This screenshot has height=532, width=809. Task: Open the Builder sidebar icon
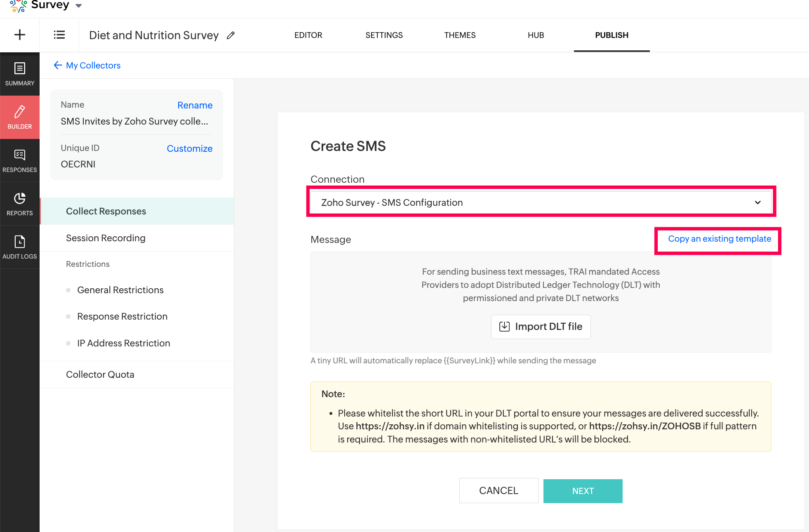(x=20, y=118)
